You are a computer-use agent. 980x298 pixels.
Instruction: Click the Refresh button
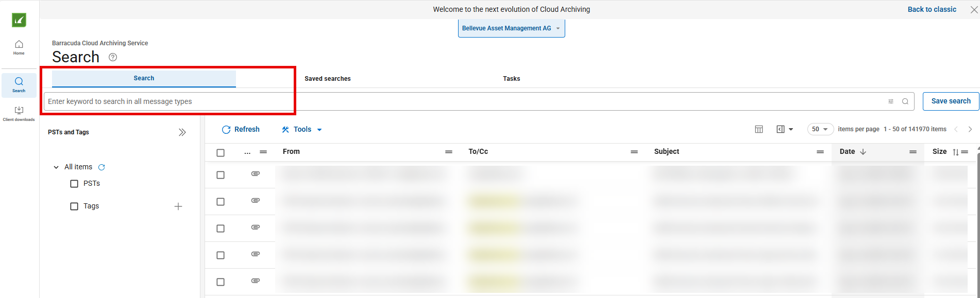click(x=241, y=130)
